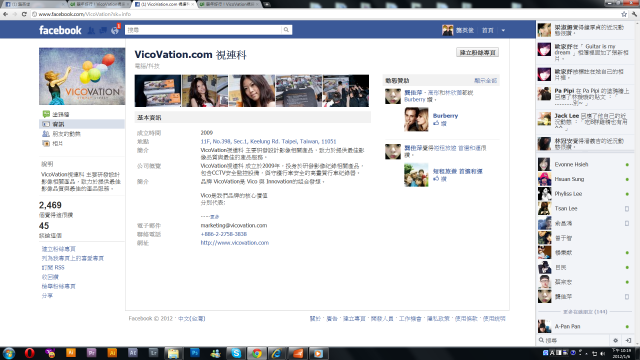The image size is (640, 360).
Task: Bookmark the page with the star icon
Action: click(x=624, y=14)
